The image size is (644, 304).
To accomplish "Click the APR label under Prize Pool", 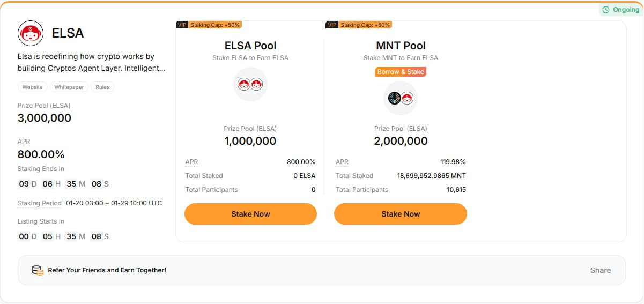I will pyautogui.click(x=24, y=142).
